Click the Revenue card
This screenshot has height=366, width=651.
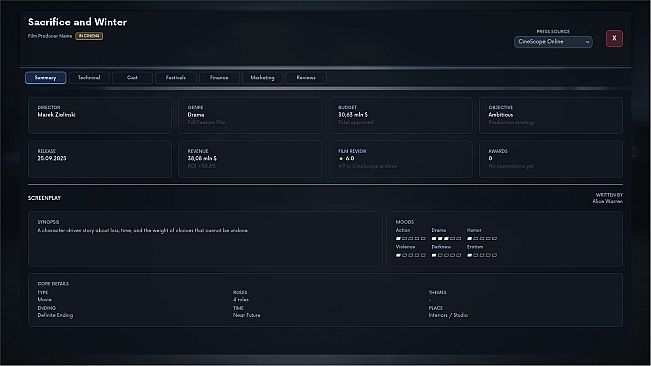click(250, 159)
